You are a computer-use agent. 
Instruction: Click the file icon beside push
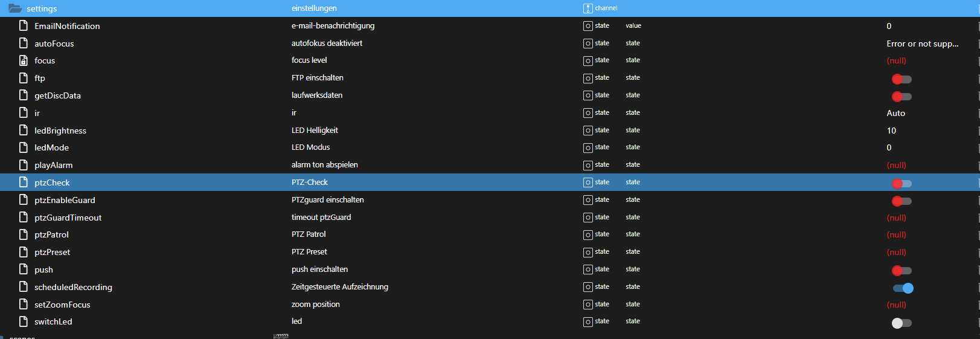pos(24,269)
